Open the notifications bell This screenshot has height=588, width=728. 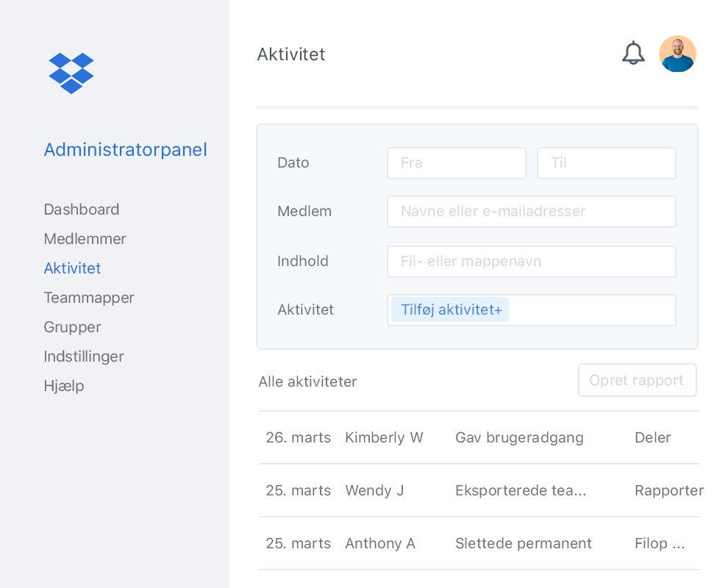(x=633, y=54)
